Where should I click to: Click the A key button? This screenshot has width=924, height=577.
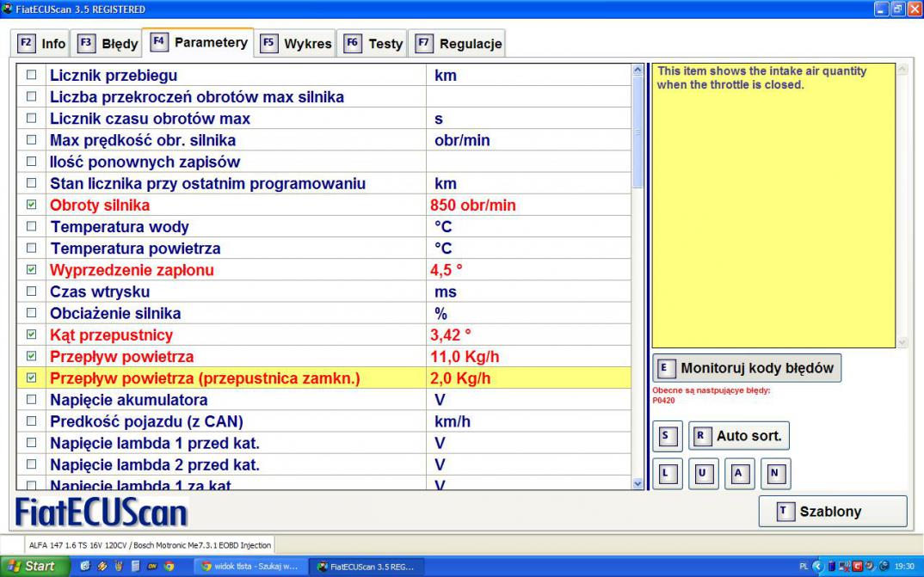740,473
